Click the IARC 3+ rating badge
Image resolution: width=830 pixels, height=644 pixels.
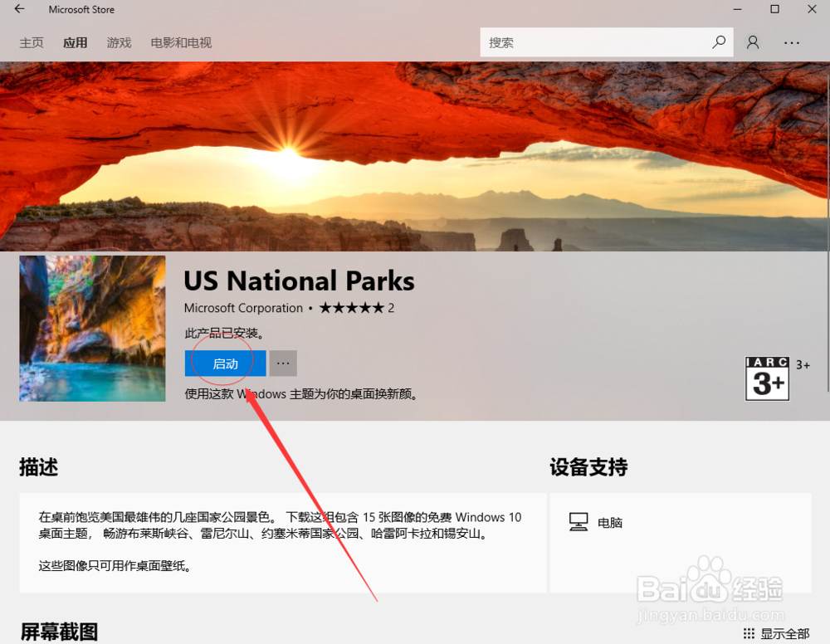coord(767,378)
